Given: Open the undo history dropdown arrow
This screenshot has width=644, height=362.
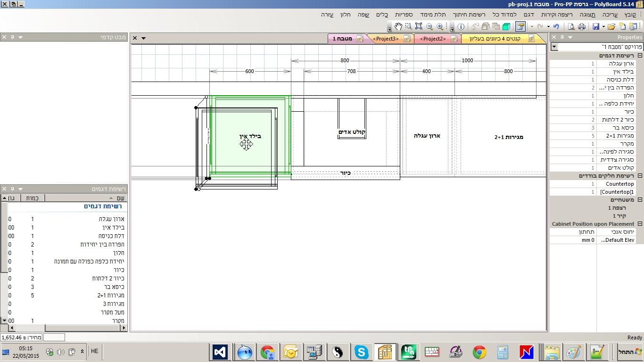Looking at the screenshot, I should [548, 26].
